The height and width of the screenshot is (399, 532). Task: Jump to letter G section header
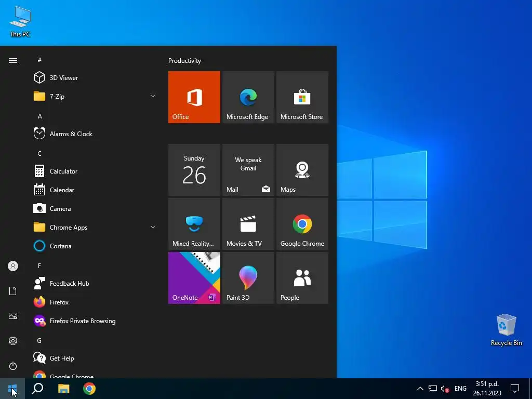(39, 341)
